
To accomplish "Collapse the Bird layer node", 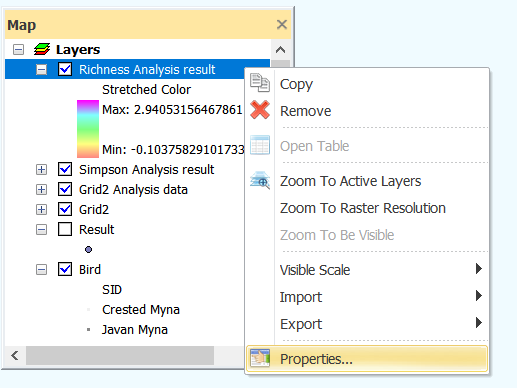I will tap(41, 270).
